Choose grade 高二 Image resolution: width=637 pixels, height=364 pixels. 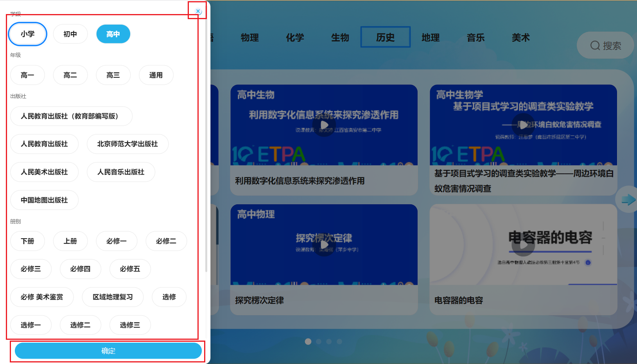click(x=70, y=75)
